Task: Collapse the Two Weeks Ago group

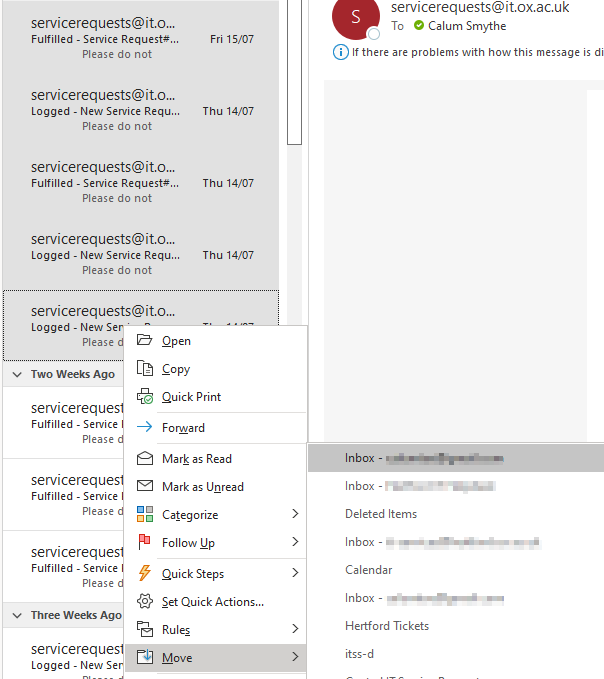Action: click(x=17, y=375)
